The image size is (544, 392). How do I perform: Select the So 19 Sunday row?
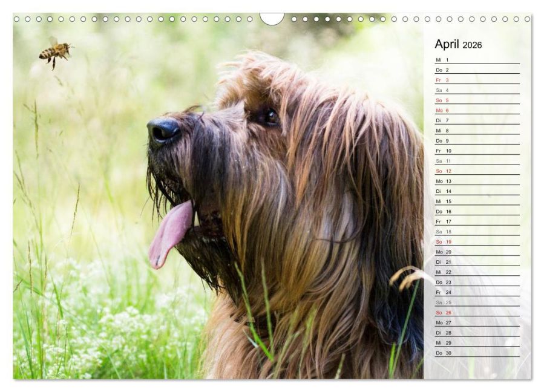coord(477,242)
